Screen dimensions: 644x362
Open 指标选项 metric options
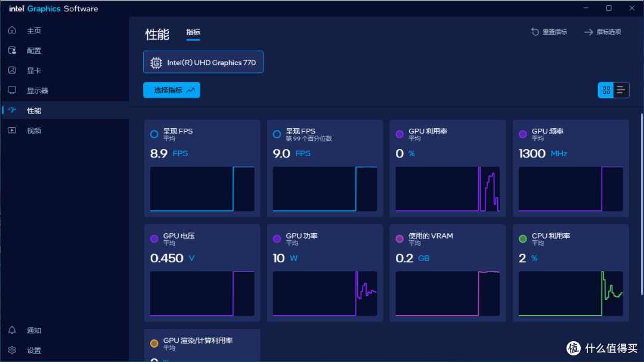(x=602, y=32)
